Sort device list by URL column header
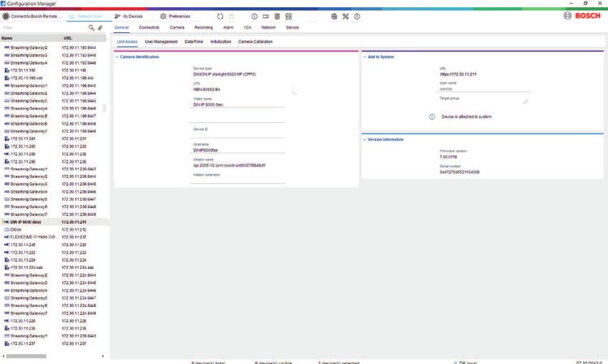608x364 pixels. tap(83, 38)
